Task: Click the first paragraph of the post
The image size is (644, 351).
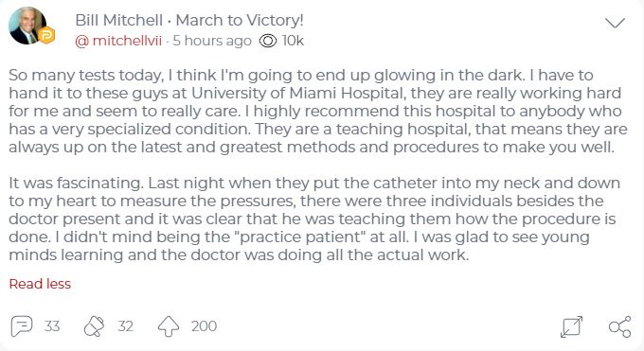Action: 318,111
